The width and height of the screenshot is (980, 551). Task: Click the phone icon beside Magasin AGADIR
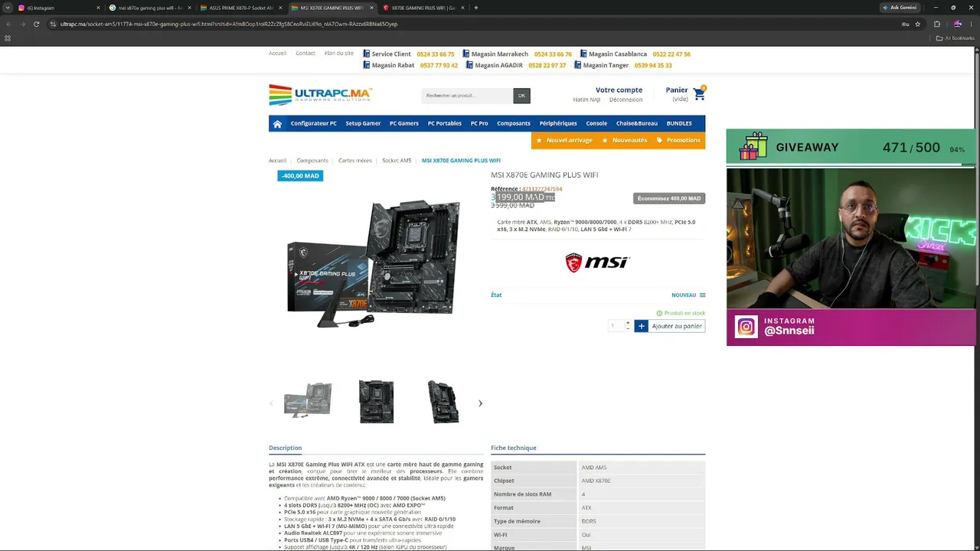[469, 65]
